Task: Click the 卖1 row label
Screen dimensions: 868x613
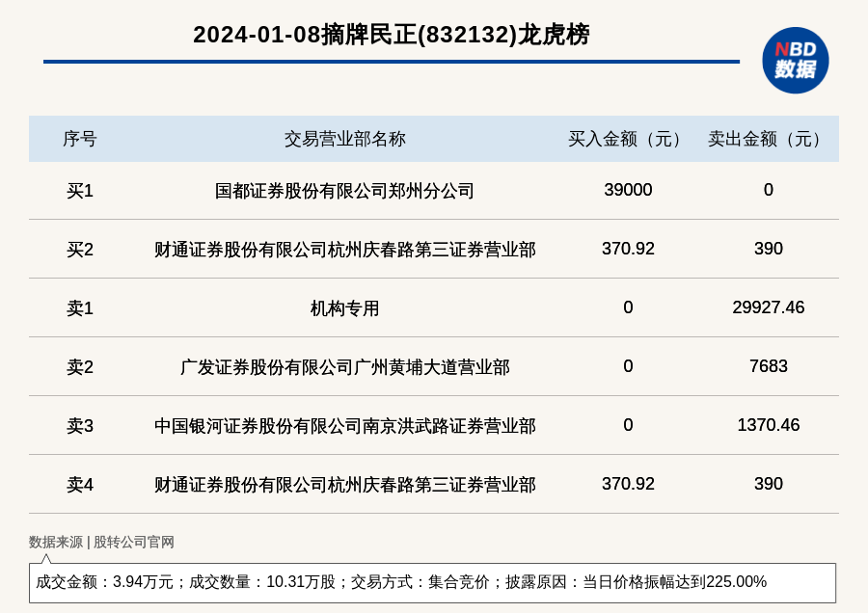Action: [80, 307]
